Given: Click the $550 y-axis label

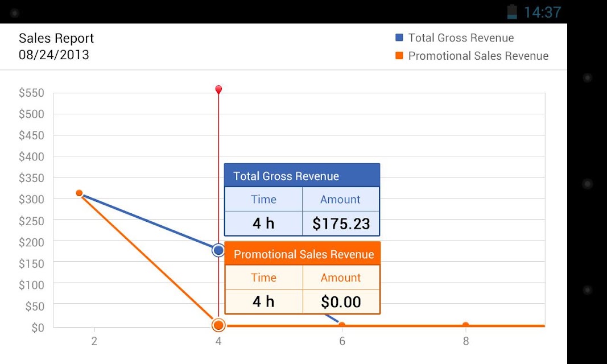Looking at the screenshot, I should [31, 93].
